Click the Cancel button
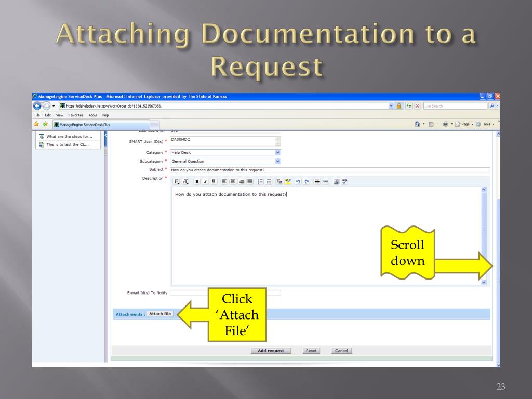This screenshot has width=532, height=399. click(x=341, y=351)
